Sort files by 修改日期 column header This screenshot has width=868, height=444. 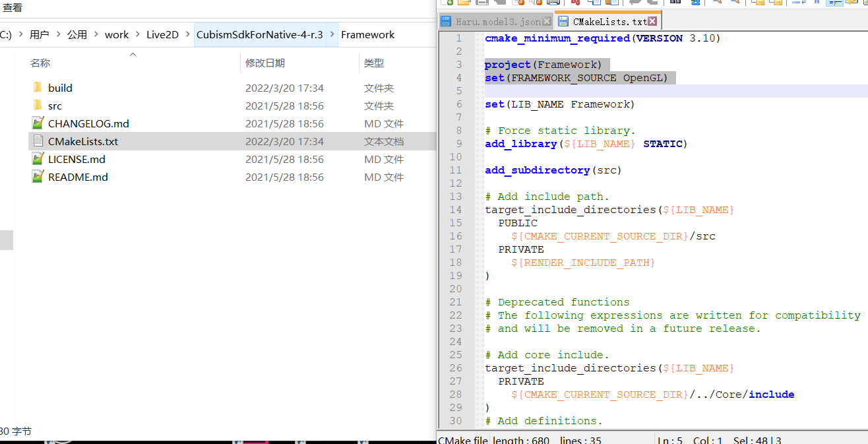265,63
